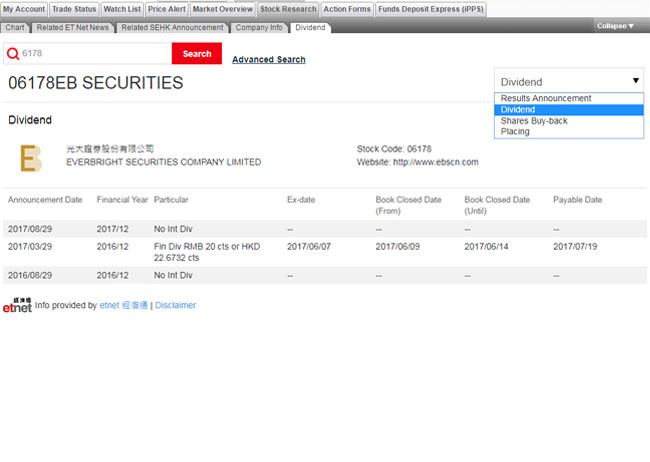Switch to Company Info sub-tab
The image size is (650, 462).
[x=259, y=28]
